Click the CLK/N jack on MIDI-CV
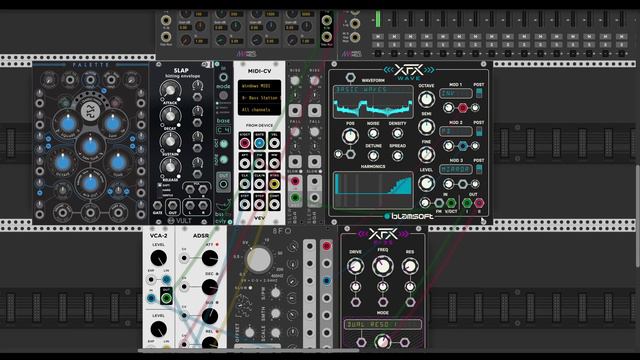 [x=259, y=184]
